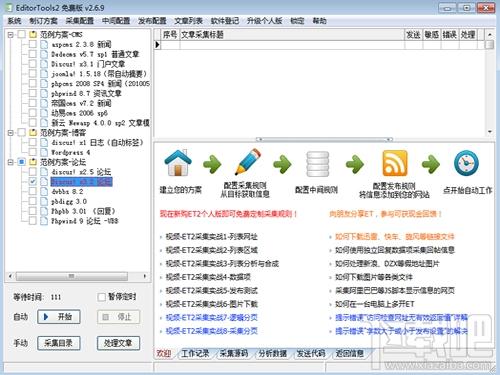Click the document icon beside joomla! 1.5.18

[x=44, y=74]
